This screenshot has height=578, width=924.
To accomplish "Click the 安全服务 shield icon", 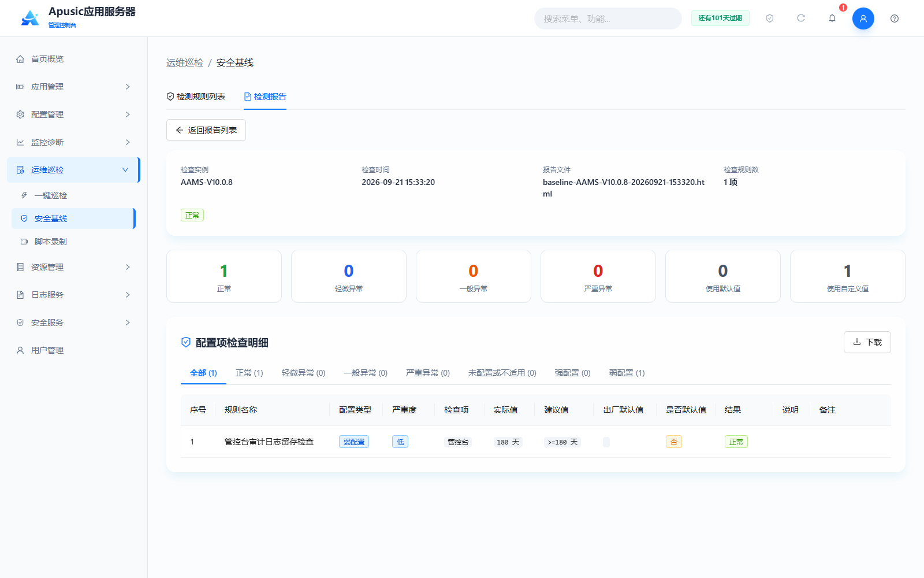I will point(20,323).
